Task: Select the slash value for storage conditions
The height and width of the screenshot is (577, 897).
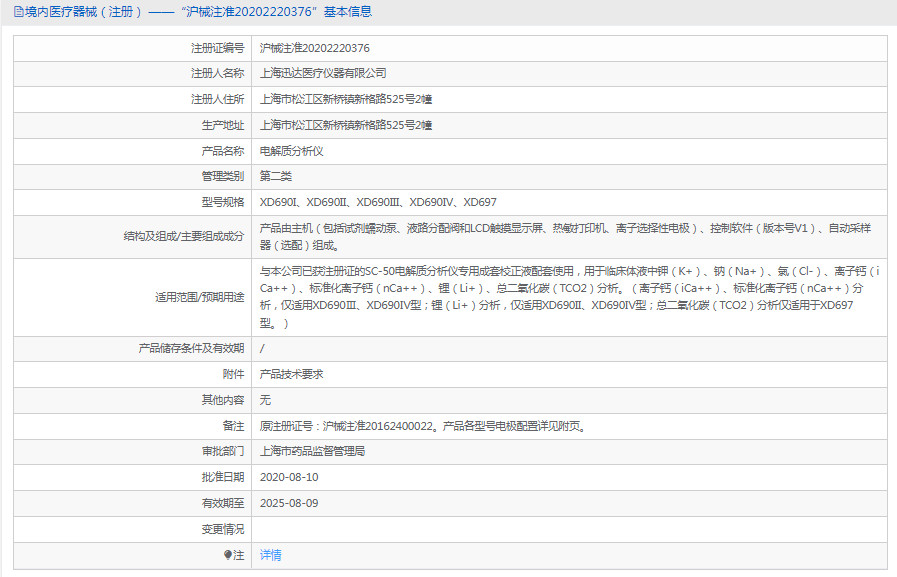Action: [x=262, y=348]
